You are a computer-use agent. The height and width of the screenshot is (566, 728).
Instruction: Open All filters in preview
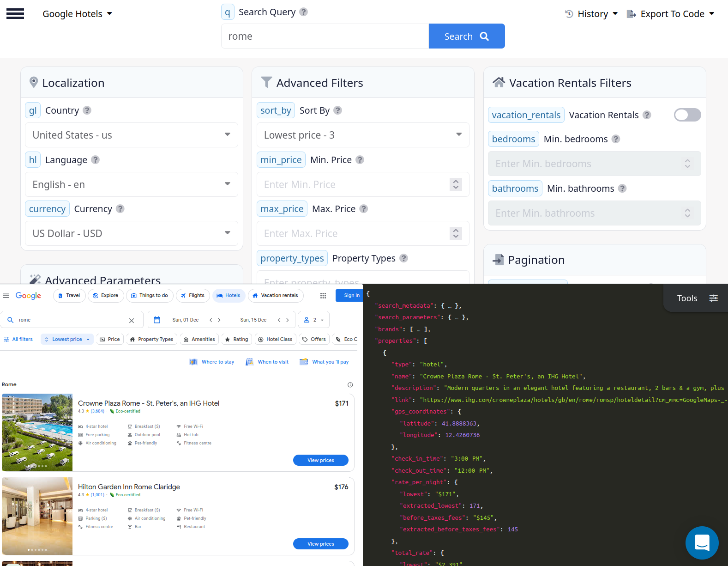pos(18,339)
